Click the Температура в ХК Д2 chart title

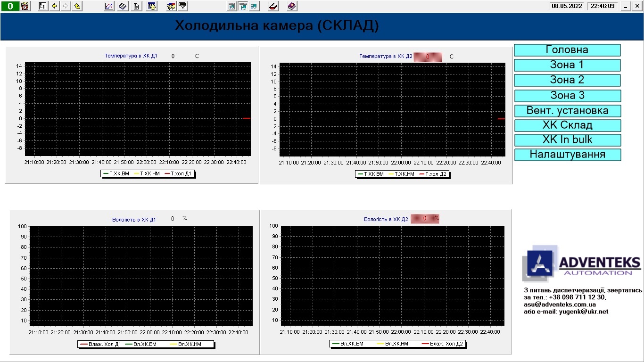(x=386, y=56)
